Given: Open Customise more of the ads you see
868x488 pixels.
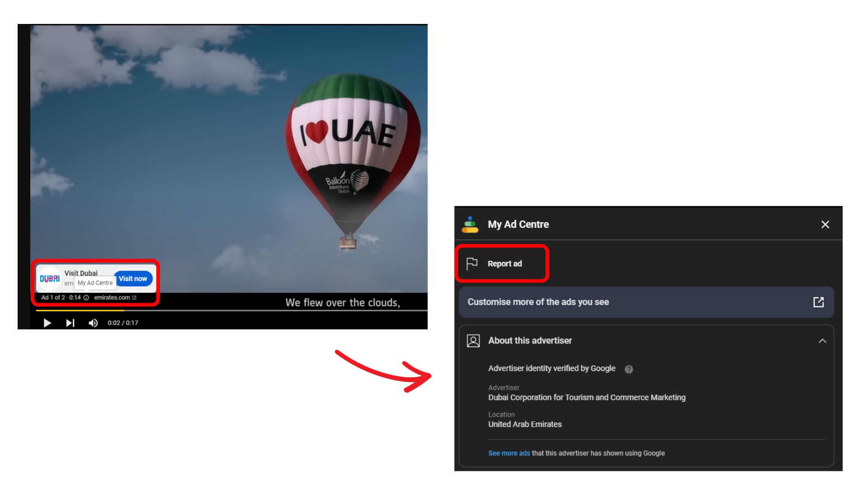Looking at the screenshot, I should (646, 302).
